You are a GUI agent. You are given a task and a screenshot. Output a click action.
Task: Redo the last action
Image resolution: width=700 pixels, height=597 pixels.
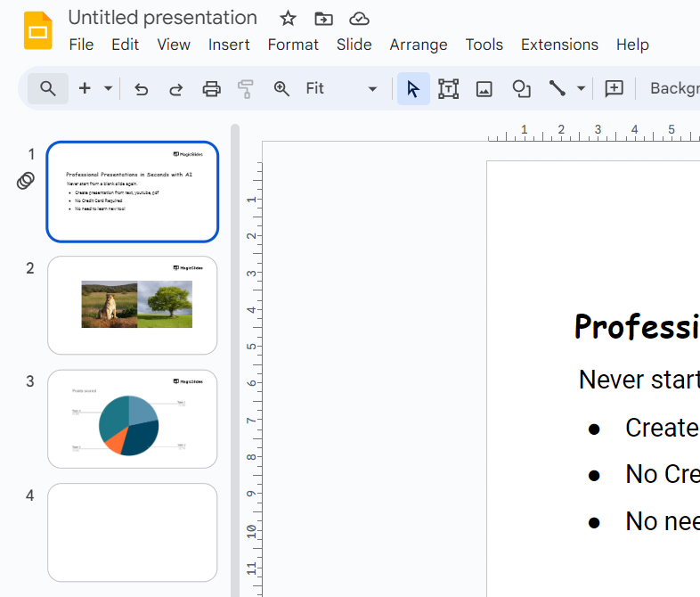tap(176, 89)
